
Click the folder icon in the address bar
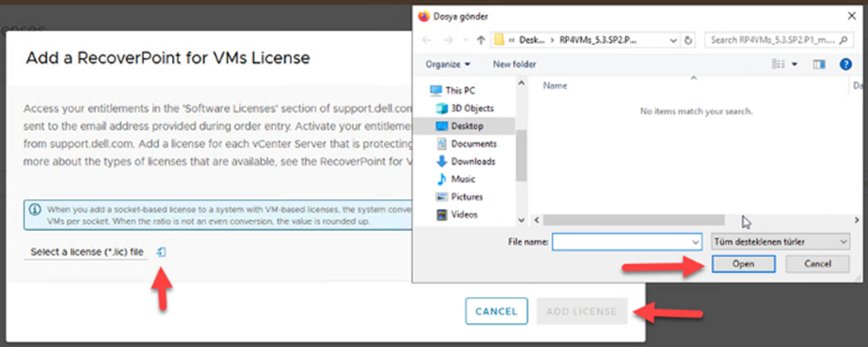pyautogui.click(x=499, y=40)
